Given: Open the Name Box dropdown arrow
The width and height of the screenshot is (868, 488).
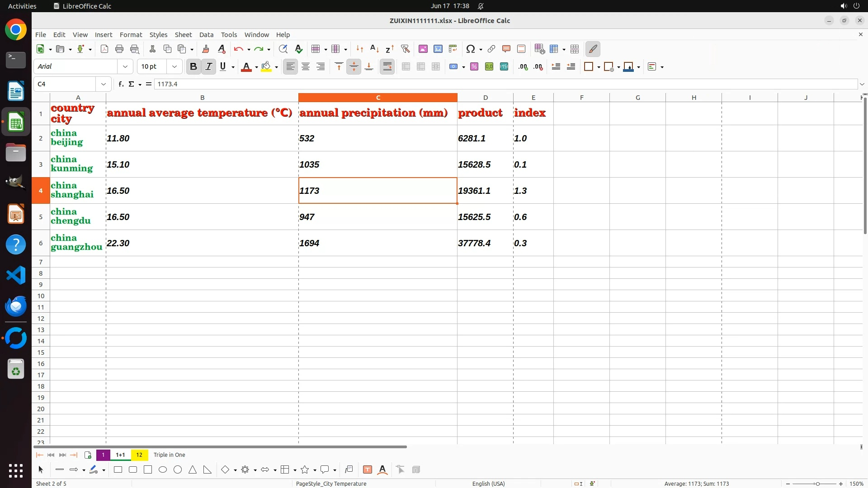Looking at the screenshot, I should click(104, 84).
